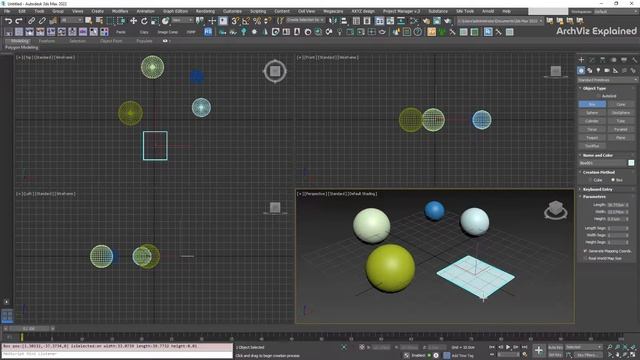This screenshot has width=640, height=360.
Task: Open the Utilities tab in command panel
Action: click(x=634, y=60)
